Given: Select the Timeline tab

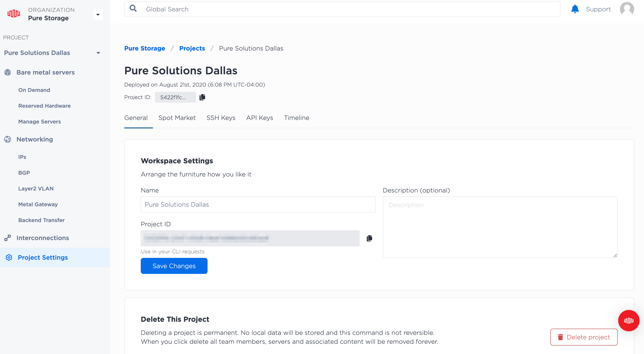Looking at the screenshot, I should pos(297,118).
